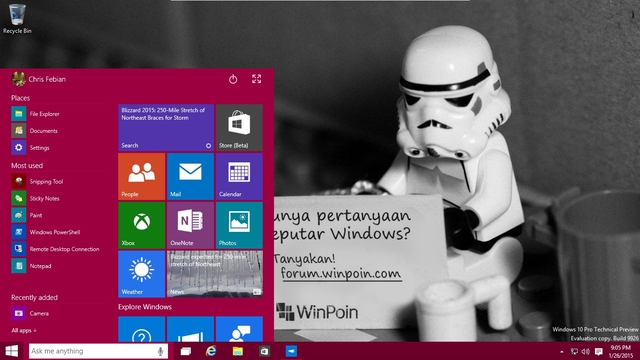
Task: Open the Recycle Bin desktop icon
Action: (x=17, y=19)
